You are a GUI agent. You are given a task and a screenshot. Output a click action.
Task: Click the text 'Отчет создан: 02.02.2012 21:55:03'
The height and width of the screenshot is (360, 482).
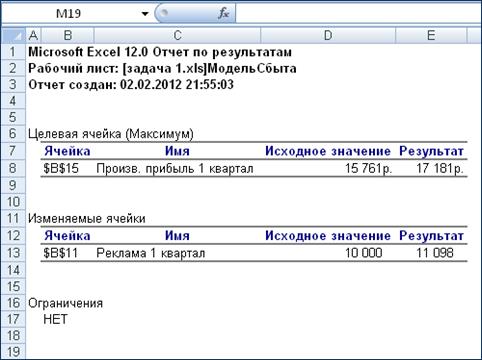point(131,85)
